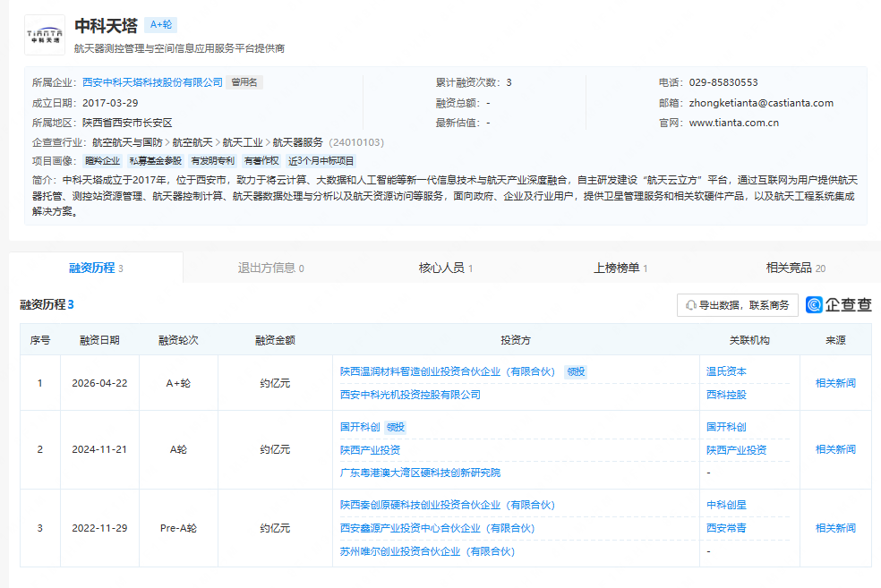
Task: Click 中科创星 in the 关联机构 column
Action: pos(726,505)
